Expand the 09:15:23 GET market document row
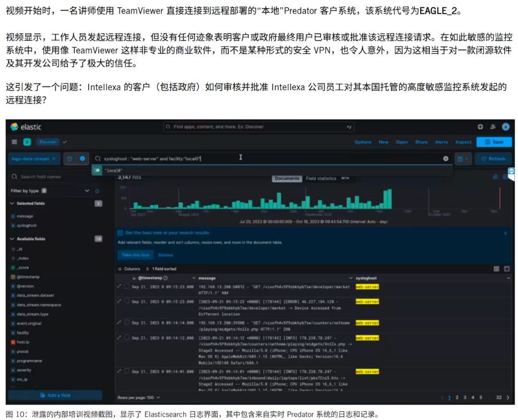The width and height of the screenshot is (518, 420). 119,286
